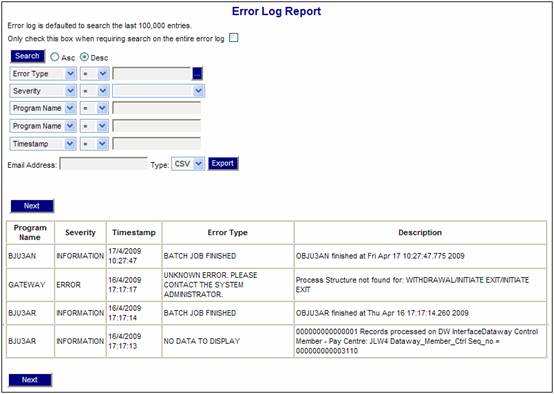Image resolution: width=554 pixels, height=394 pixels.
Task: Click the OBJU3AR finished description text
Action: tap(382, 313)
